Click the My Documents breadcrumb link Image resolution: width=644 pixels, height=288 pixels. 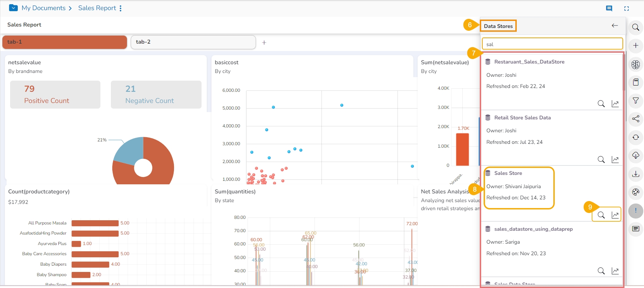(x=44, y=8)
